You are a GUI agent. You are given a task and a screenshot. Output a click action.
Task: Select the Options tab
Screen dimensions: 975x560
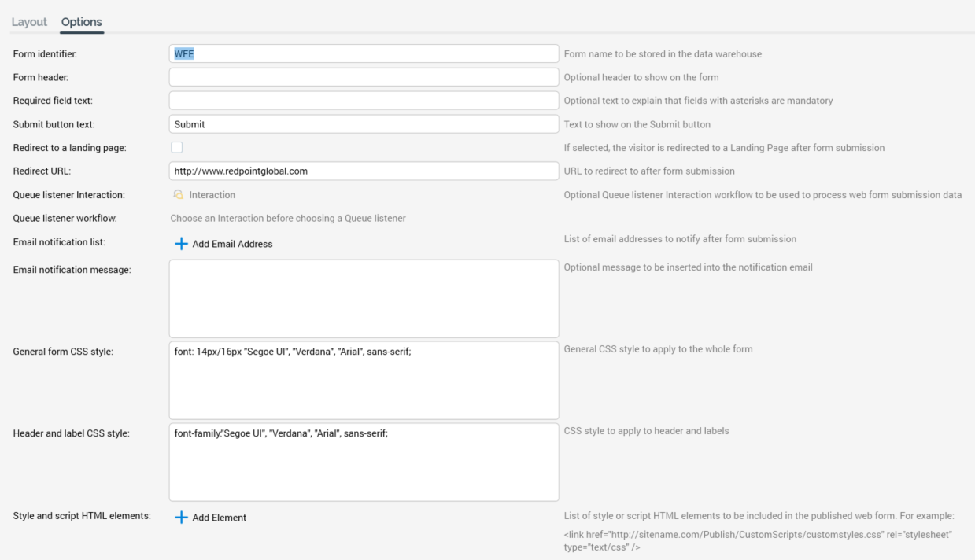(82, 22)
